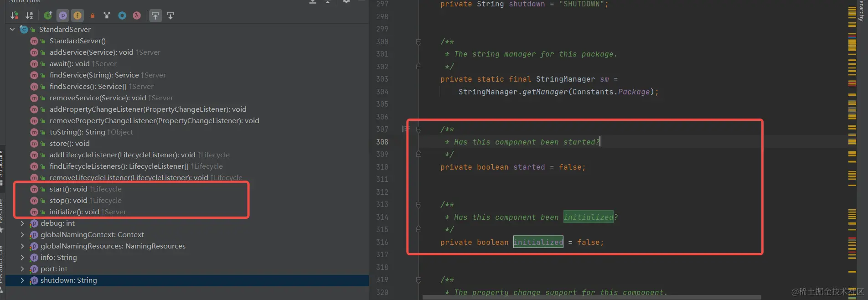Fold the Javadoc comment at line 319
The height and width of the screenshot is (300, 868).
click(418, 280)
